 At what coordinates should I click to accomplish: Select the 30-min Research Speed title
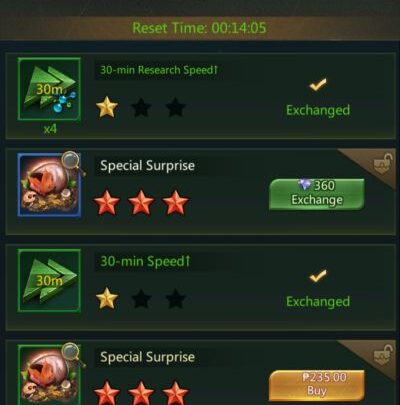tap(159, 70)
